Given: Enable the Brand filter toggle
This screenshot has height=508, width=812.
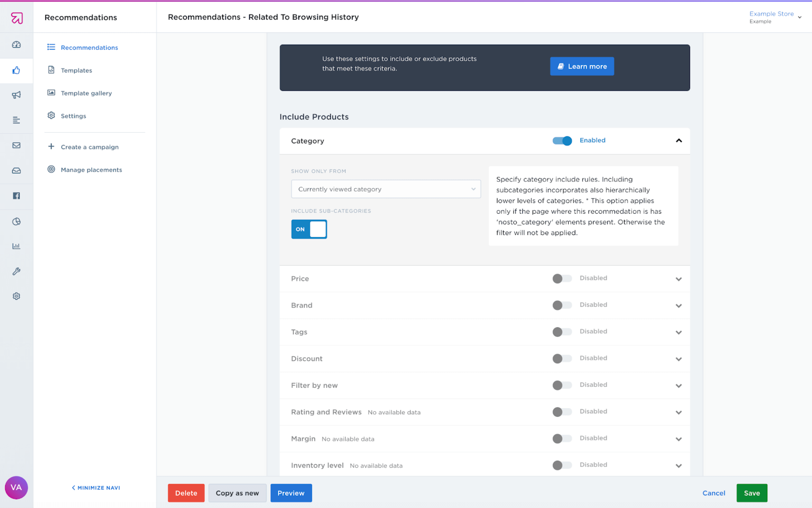Looking at the screenshot, I should click(562, 305).
